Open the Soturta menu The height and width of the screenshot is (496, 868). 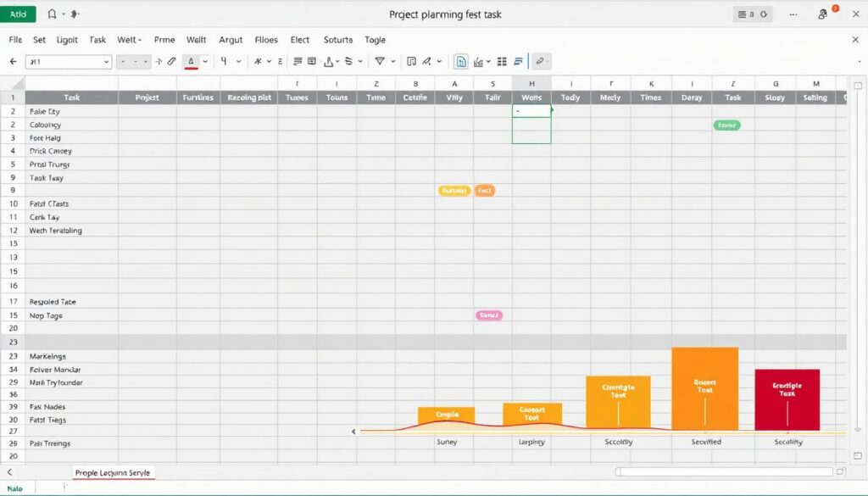(x=338, y=40)
